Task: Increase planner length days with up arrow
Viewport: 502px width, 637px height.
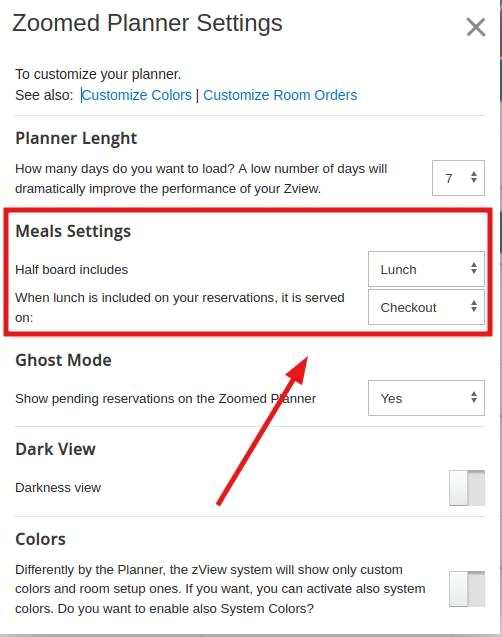Action: click(474, 174)
